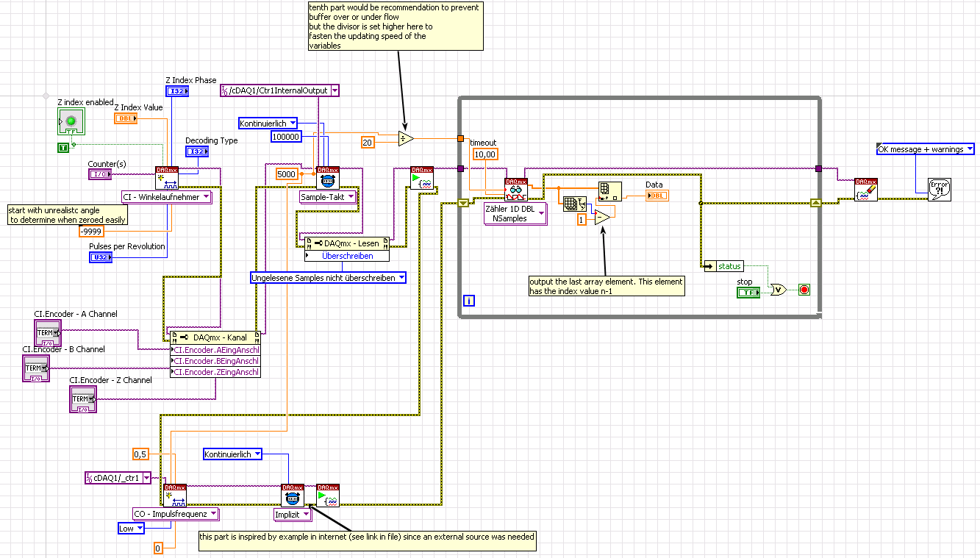Click the status unbundle element
Image resolution: width=980 pixels, height=558 pixels.
point(724,266)
